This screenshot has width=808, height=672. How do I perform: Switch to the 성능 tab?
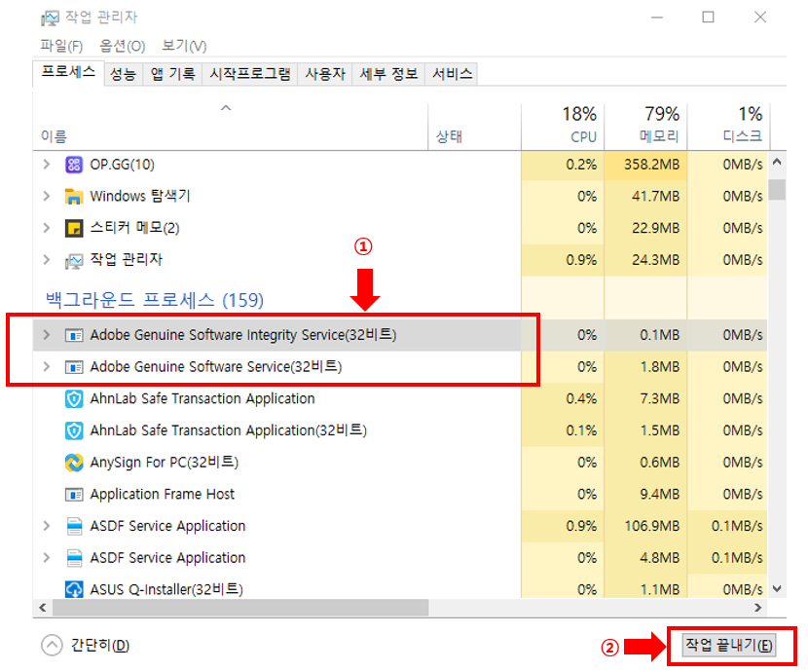(124, 74)
